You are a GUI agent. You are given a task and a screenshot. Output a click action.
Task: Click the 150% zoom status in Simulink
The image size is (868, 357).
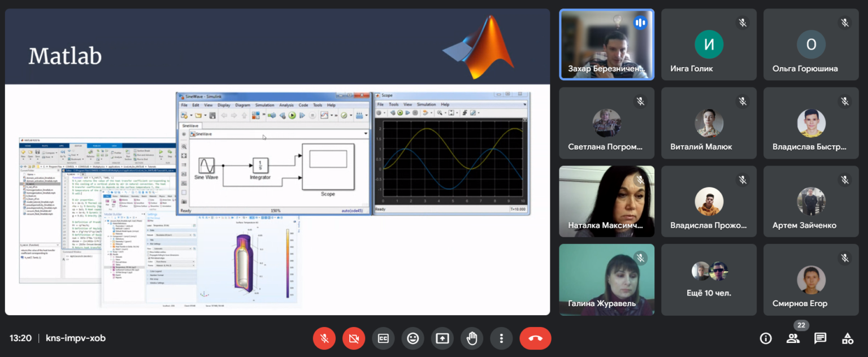(x=276, y=211)
